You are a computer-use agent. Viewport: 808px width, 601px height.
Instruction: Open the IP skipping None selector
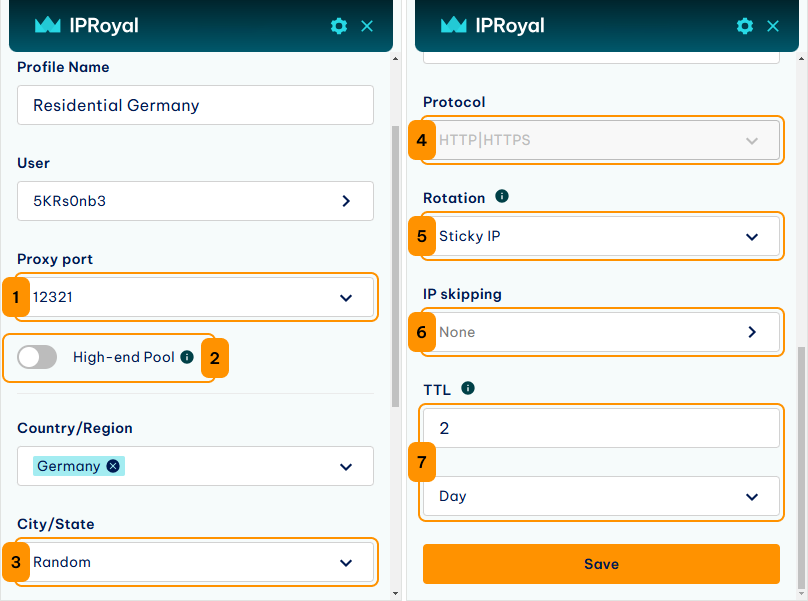[601, 332]
